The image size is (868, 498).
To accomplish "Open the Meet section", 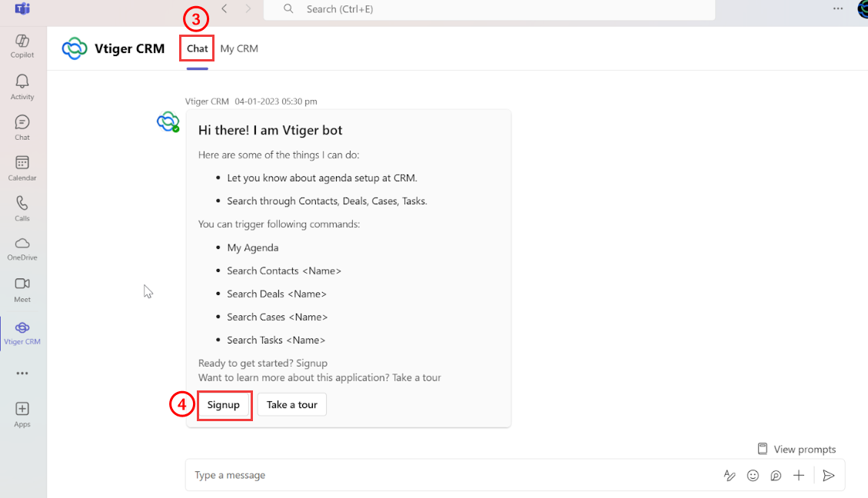I will pyautogui.click(x=22, y=290).
